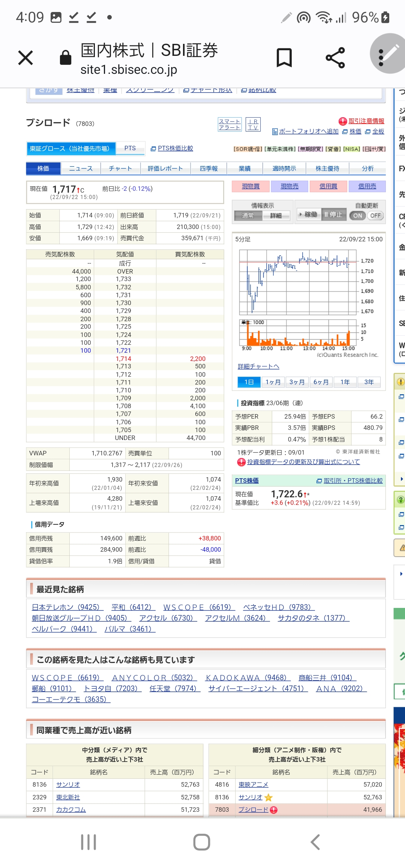Open recently viewed ベネッセHD (9783)
Image resolution: width=405 pixels, height=868 pixels.
[x=279, y=607]
